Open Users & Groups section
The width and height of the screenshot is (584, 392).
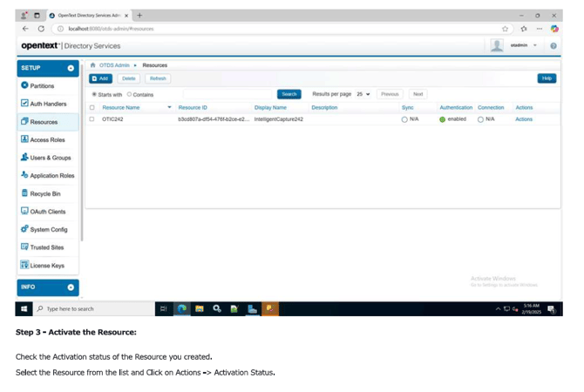[x=50, y=158]
